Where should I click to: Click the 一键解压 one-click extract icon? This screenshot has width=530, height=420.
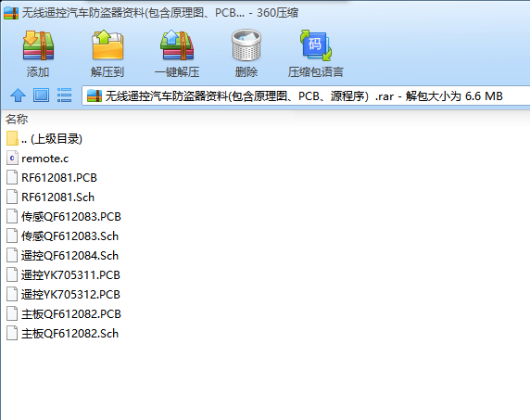coord(177,45)
